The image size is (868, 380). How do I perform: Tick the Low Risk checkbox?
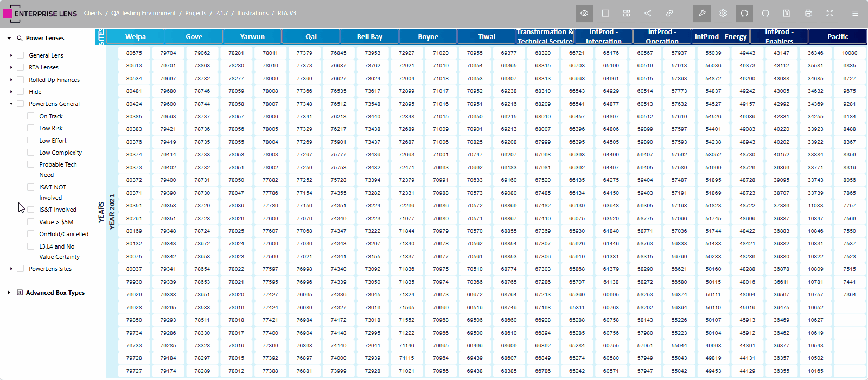[31, 128]
